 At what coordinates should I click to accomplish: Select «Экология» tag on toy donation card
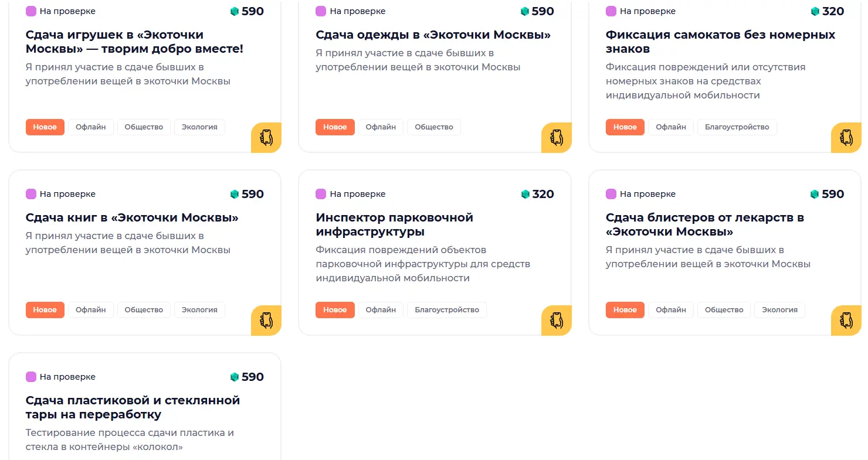tap(199, 127)
